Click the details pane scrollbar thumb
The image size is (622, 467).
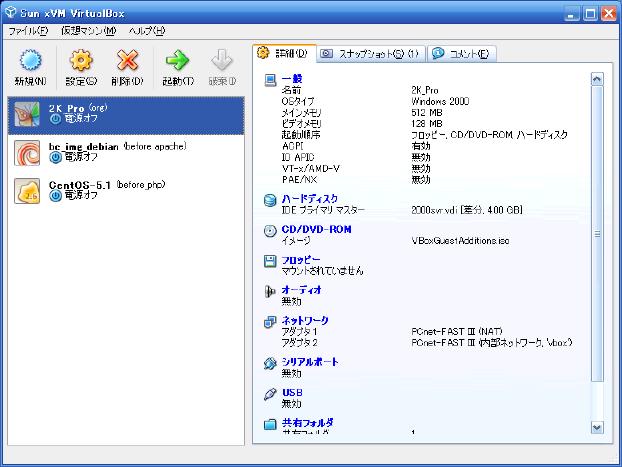[597, 234]
